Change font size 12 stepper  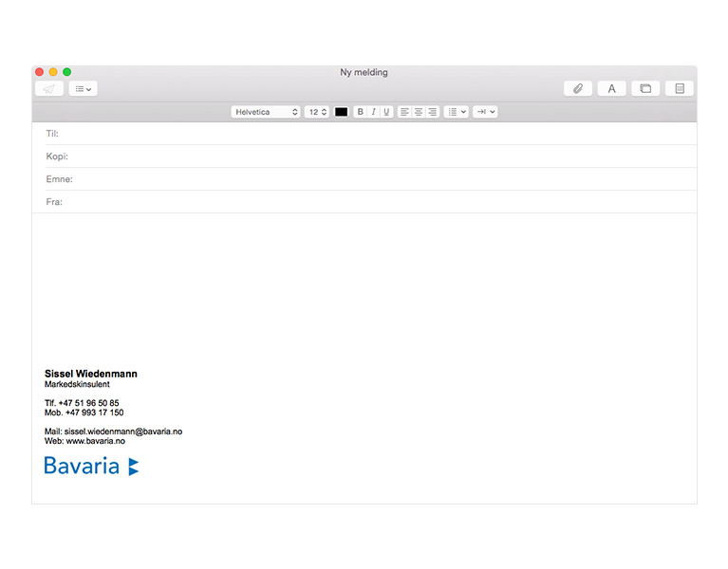tap(317, 112)
